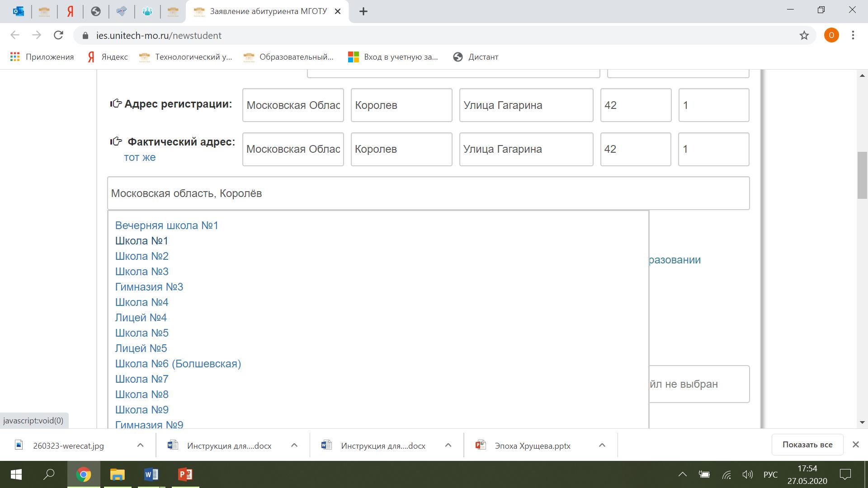Show hidden system tray icons chevron
Image resolution: width=868 pixels, height=488 pixels.
pyautogui.click(x=682, y=474)
